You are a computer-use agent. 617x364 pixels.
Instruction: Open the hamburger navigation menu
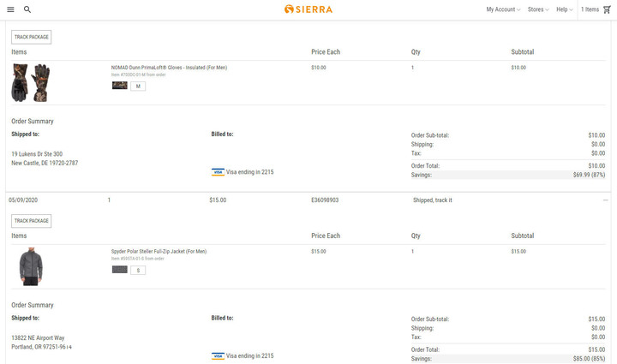[x=10, y=9]
